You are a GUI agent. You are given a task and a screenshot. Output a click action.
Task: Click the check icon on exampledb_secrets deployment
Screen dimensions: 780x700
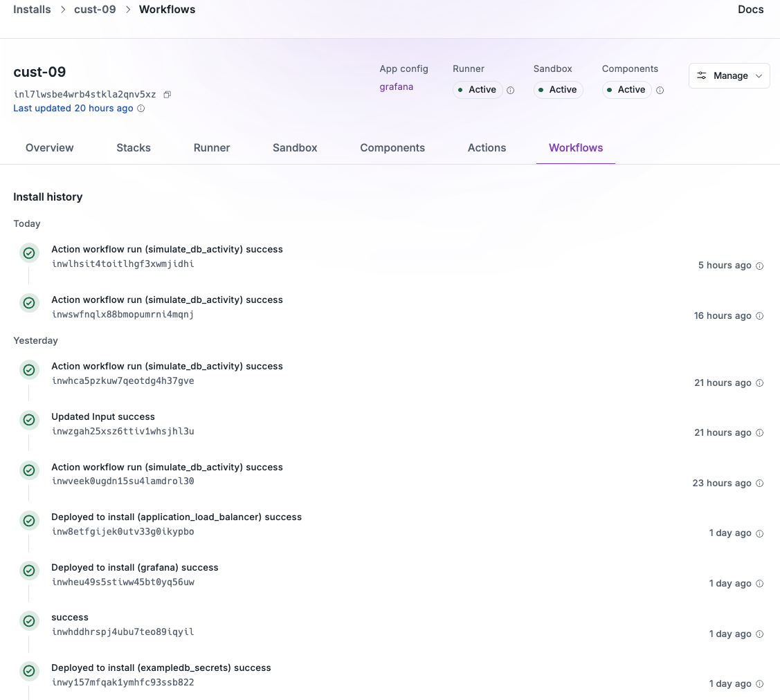29,671
